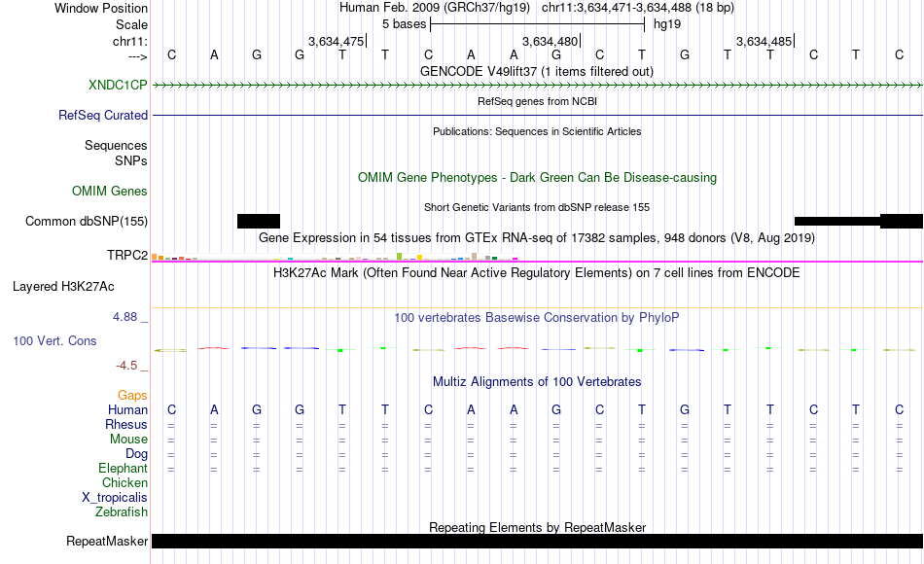Screen dimensions: 924x564
Task: Click the hg19 label beside scale bar
Action: (667, 24)
